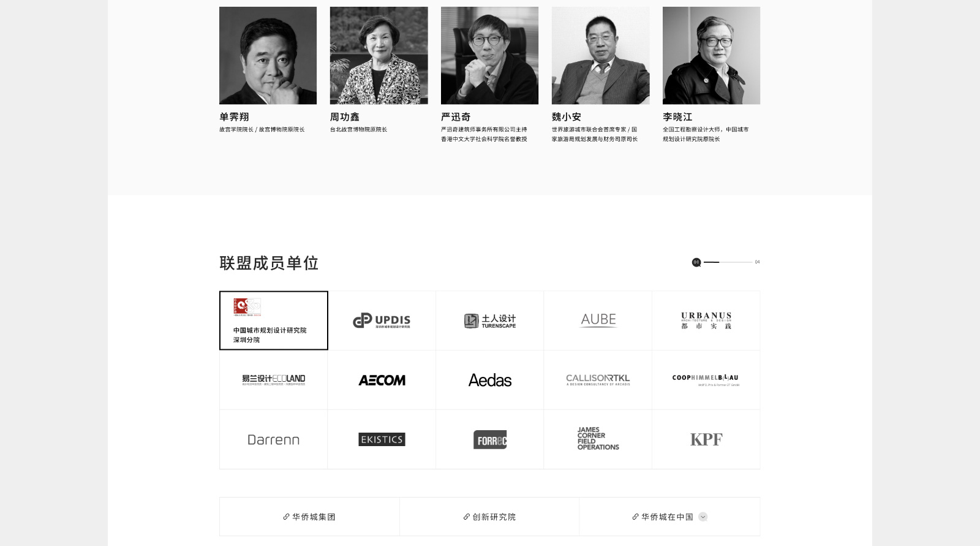Viewport: 980px width, 546px height.
Task: Visit the 创新研究院 link
Action: pos(489,517)
